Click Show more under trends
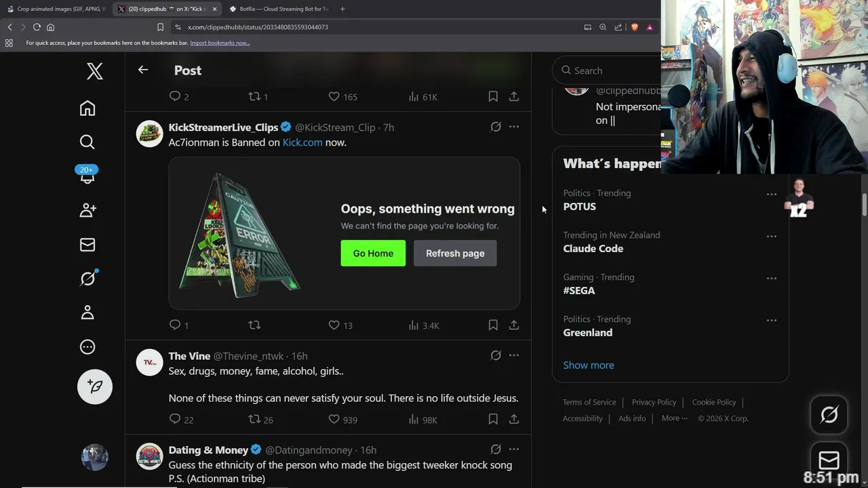The image size is (868, 488). pos(589,365)
